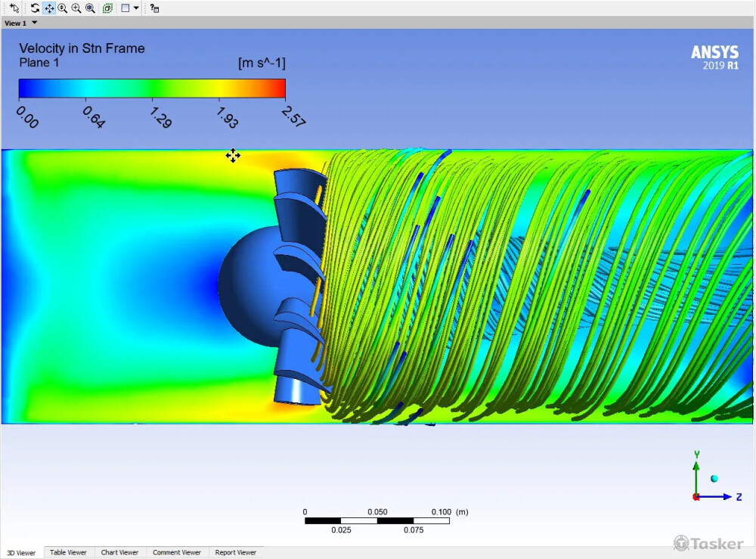This screenshot has height=559, width=756.
Task: Go to the Comment Viewer tab
Action: click(x=177, y=552)
